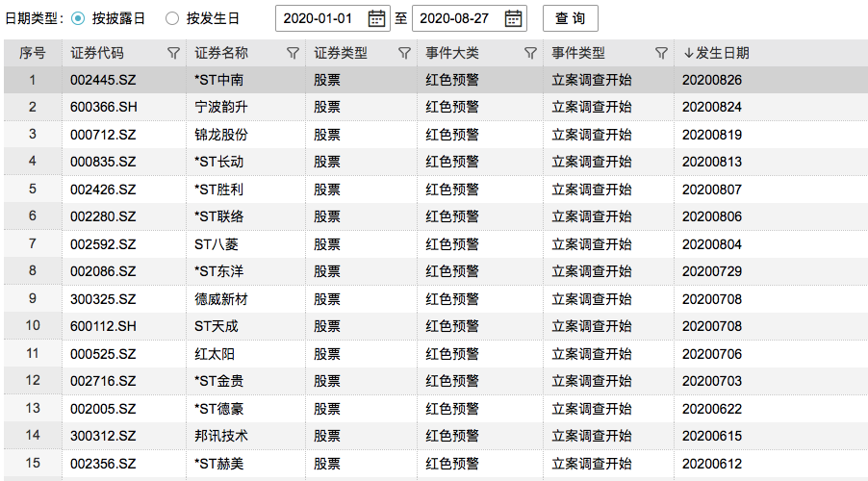Screen dimensions: 868x481
Task: Click occurrence date 20200706
Action: [712, 354]
